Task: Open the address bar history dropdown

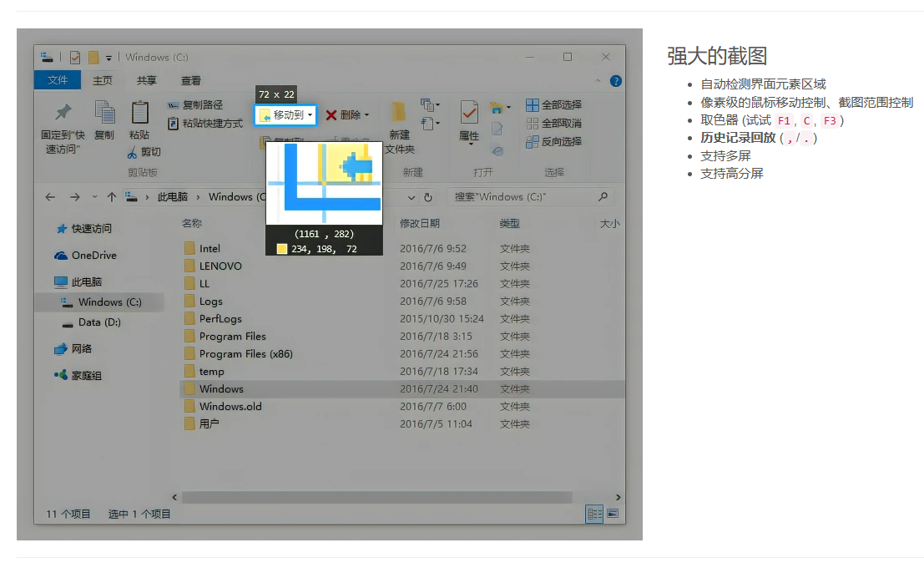Action: click(412, 197)
